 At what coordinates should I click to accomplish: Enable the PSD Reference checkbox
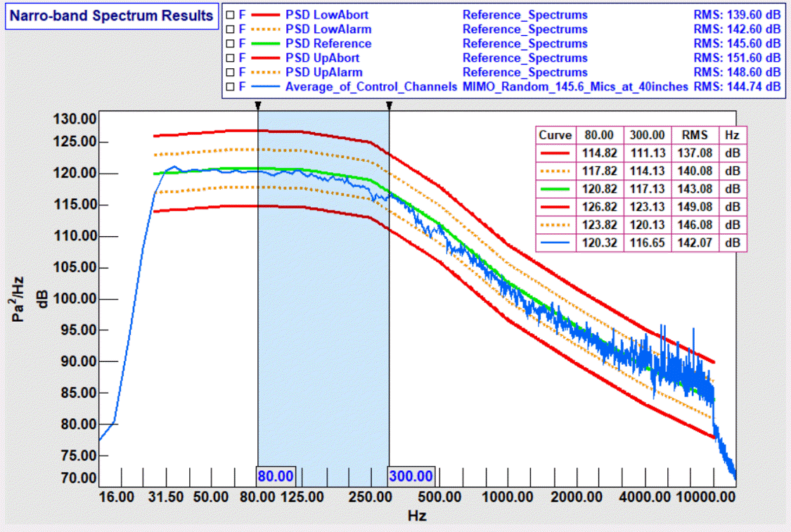pyautogui.click(x=229, y=43)
